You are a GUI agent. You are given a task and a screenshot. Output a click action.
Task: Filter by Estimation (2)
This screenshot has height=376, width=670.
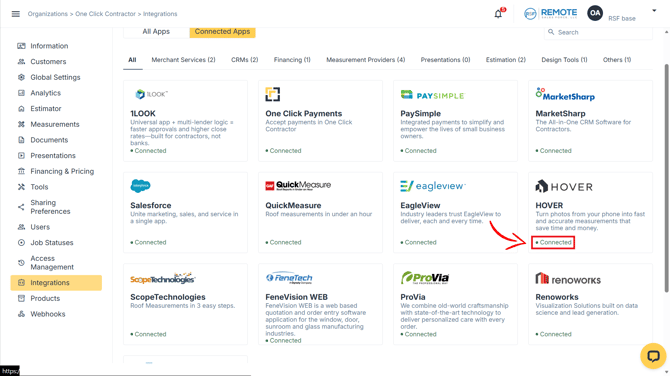[x=505, y=60]
